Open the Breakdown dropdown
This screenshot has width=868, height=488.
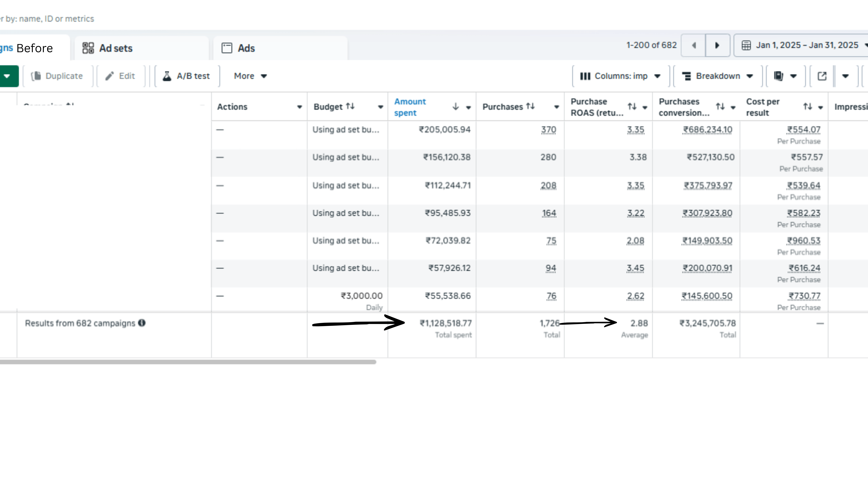pyautogui.click(x=717, y=76)
